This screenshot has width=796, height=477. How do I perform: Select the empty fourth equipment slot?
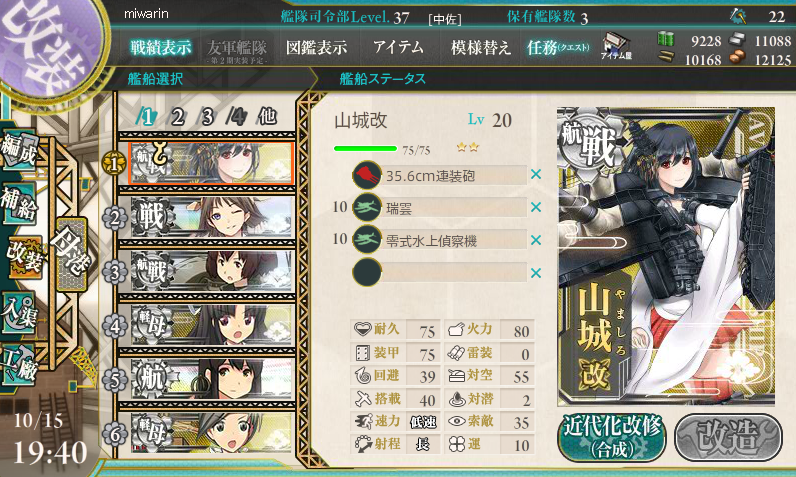click(x=440, y=272)
